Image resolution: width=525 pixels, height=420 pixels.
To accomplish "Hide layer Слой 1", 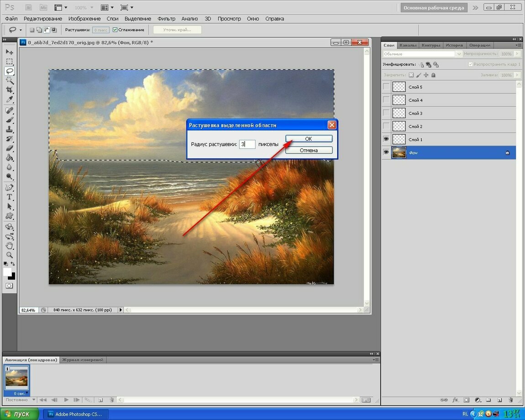I will [x=386, y=139].
